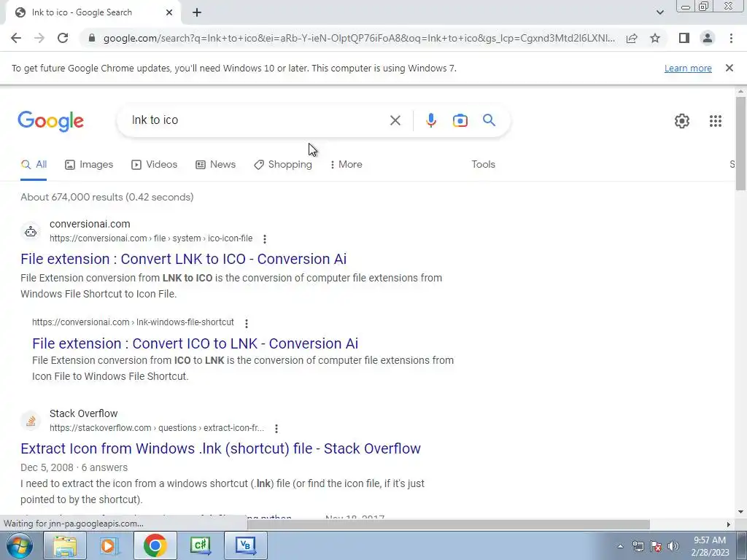Image resolution: width=747 pixels, height=560 pixels.
Task: View site information lock icon
Action: [x=92, y=38]
